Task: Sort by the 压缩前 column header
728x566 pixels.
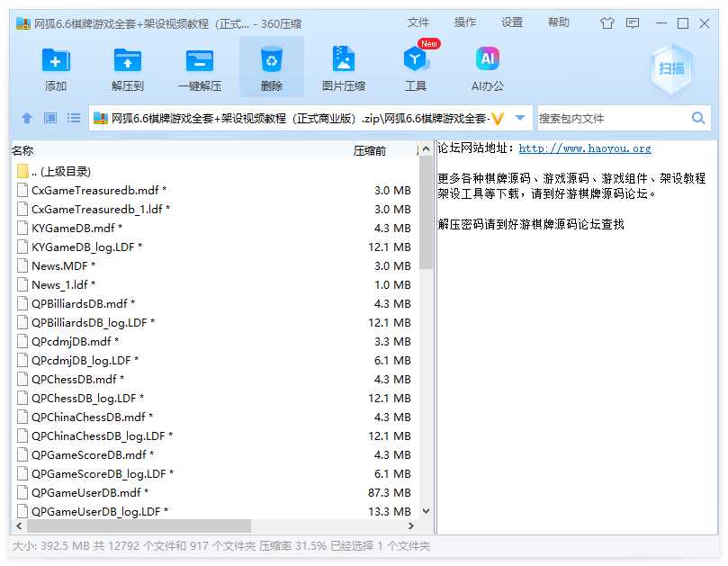Action: [370, 150]
